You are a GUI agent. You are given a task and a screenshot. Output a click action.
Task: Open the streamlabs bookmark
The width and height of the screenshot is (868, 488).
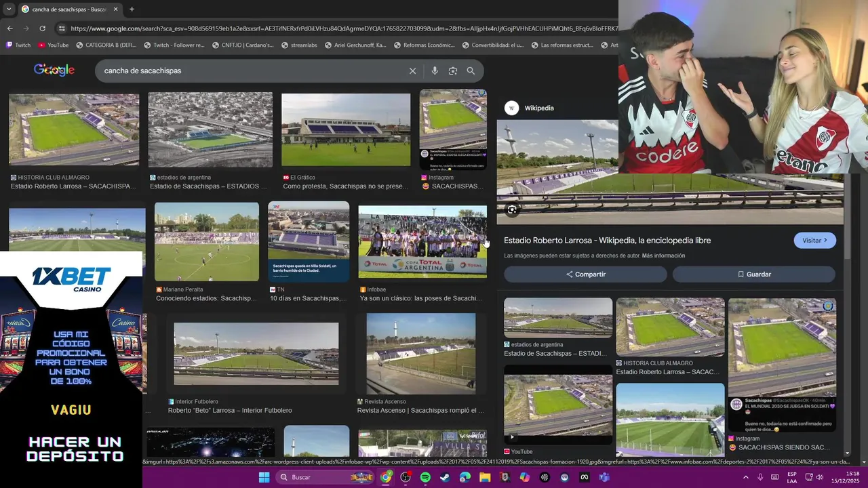[299, 45]
